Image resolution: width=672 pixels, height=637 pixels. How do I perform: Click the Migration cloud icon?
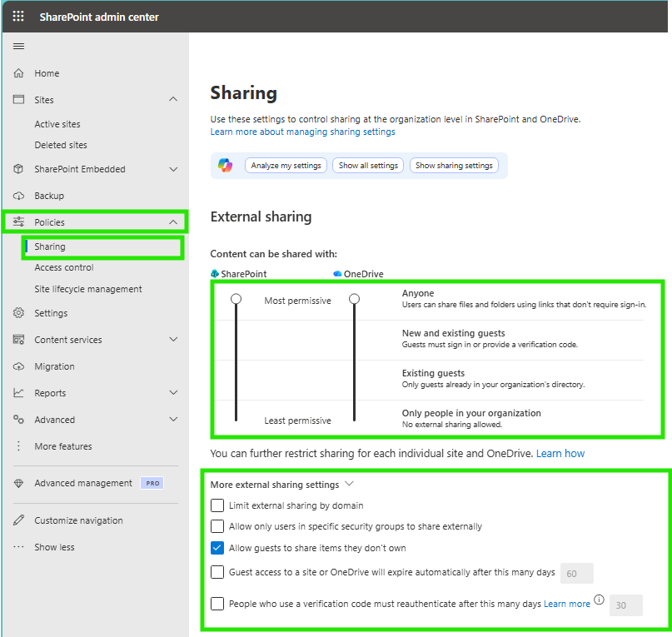18,366
